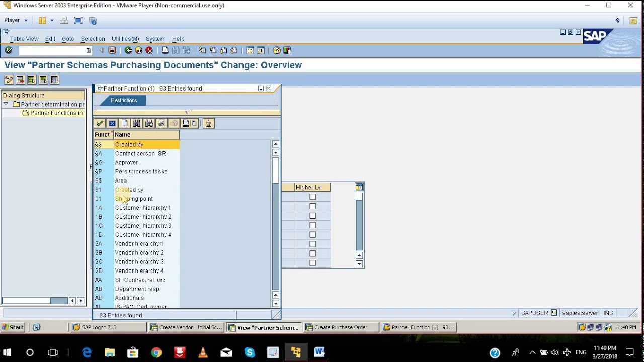Open the System menu

point(155,39)
